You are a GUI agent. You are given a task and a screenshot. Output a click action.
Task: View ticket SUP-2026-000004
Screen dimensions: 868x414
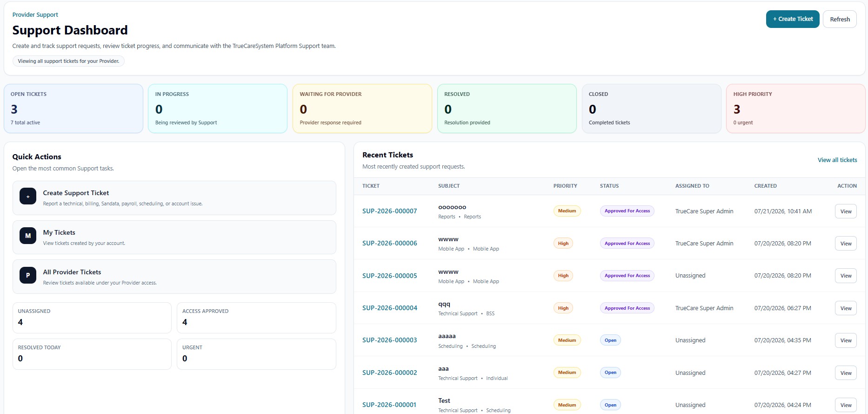click(846, 308)
